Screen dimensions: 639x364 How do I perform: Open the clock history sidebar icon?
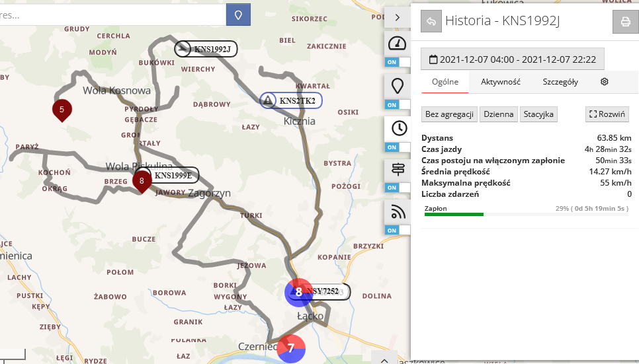coord(397,128)
